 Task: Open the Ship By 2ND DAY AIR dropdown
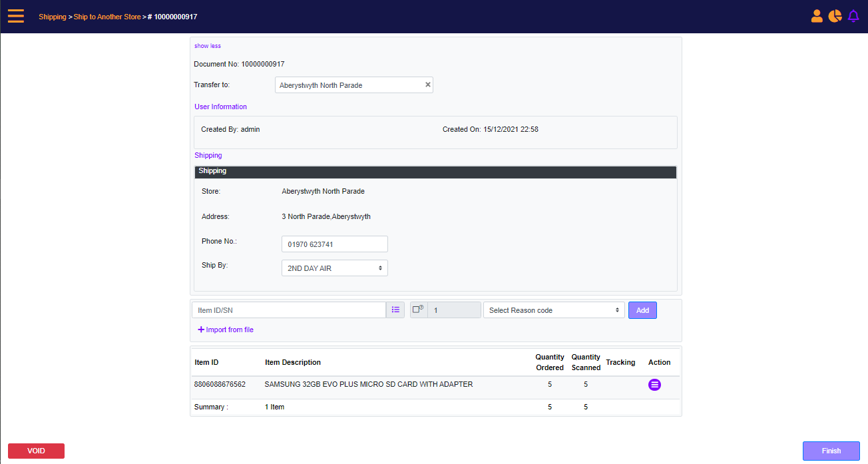335,268
